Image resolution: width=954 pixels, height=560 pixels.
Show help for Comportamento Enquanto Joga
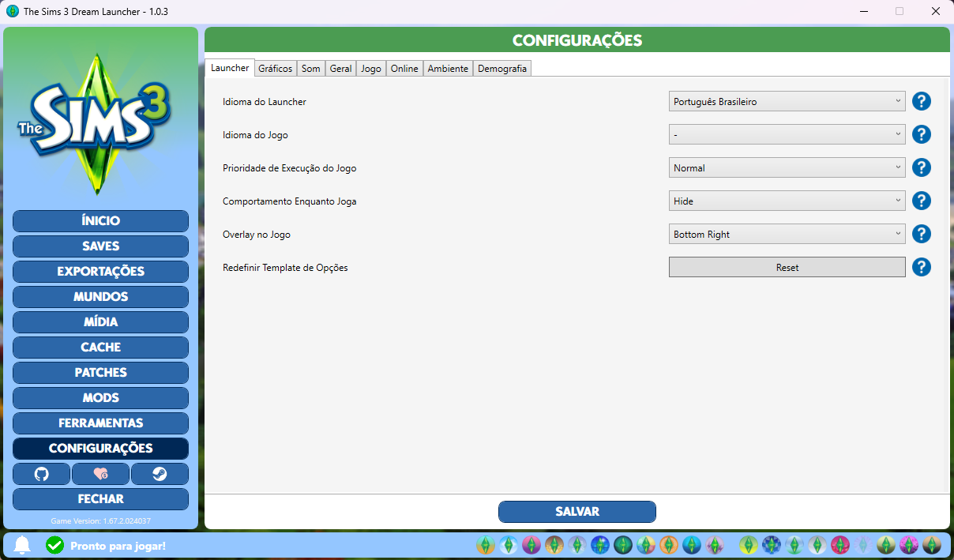[x=922, y=201]
